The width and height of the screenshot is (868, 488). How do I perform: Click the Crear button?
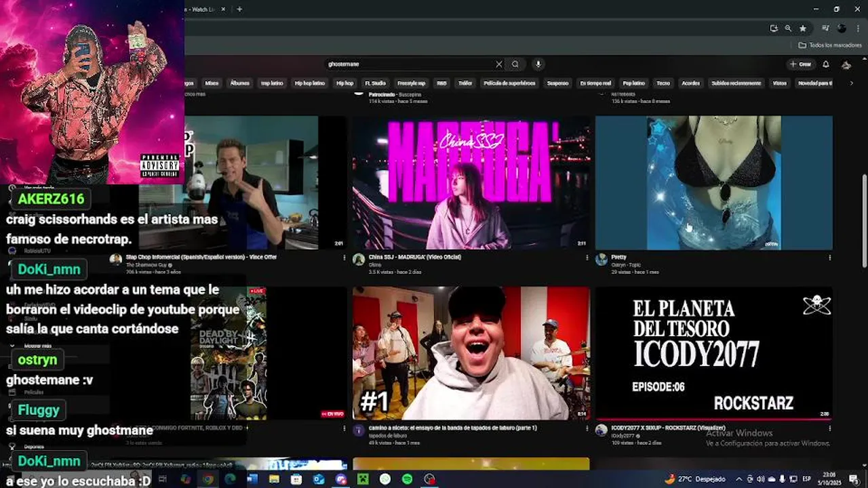802,64
